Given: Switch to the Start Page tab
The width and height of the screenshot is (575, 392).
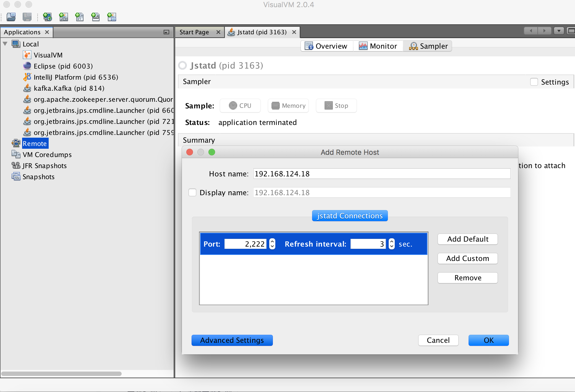Looking at the screenshot, I should [194, 32].
